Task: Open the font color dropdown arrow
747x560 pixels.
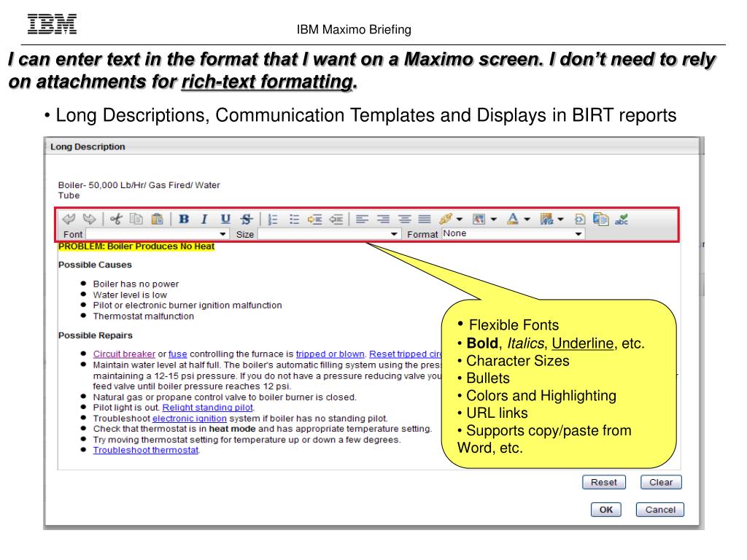Action: pos(527,219)
